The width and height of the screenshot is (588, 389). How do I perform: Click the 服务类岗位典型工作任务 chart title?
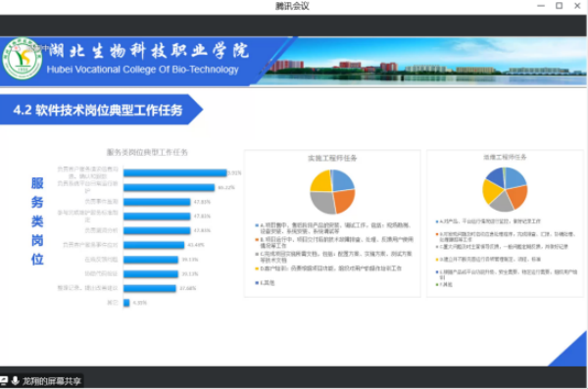[x=147, y=152]
